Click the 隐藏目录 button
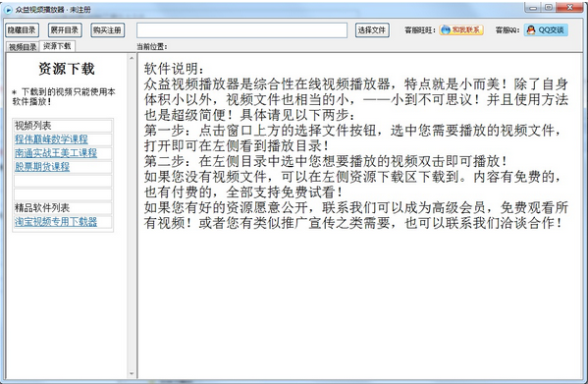The height and width of the screenshot is (384, 588). (x=23, y=30)
